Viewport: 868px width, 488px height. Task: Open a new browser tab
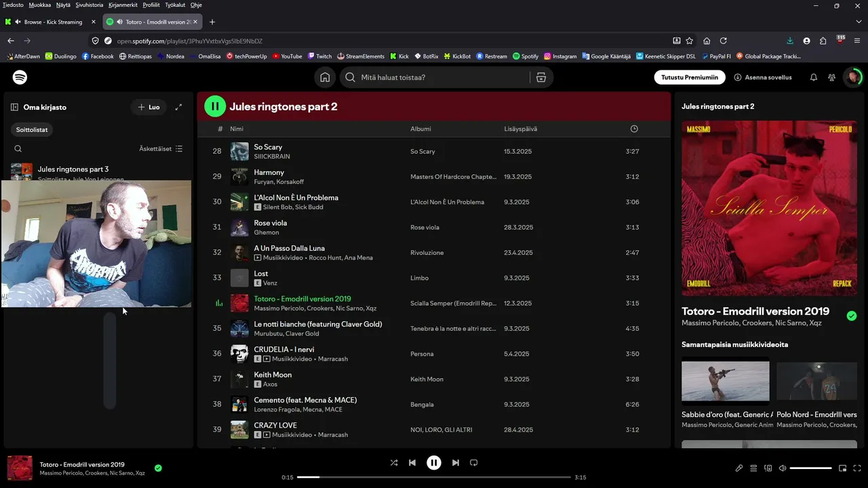click(212, 22)
